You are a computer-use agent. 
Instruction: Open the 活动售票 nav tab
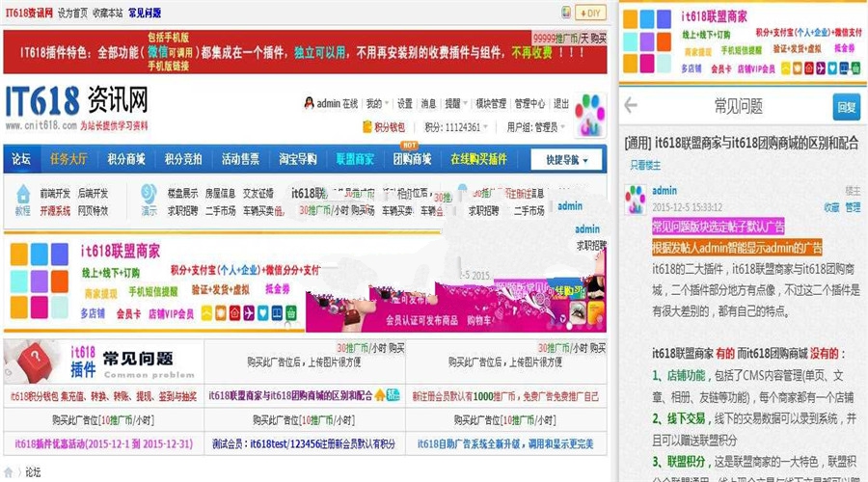coord(240,159)
